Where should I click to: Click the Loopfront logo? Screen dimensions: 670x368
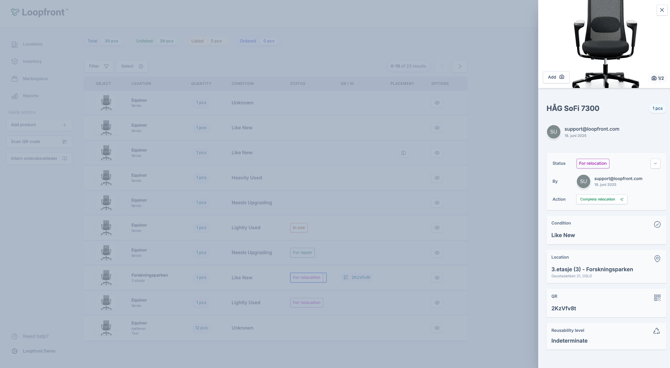pos(39,12)
